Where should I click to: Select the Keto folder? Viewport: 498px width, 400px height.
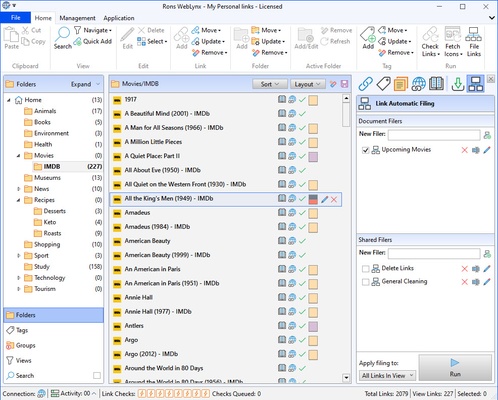(50, 222)
